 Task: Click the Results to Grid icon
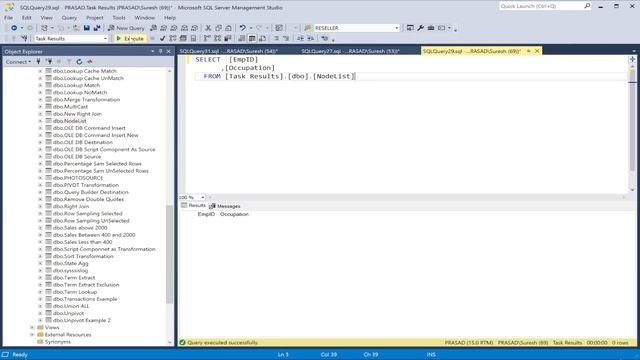(252, 38)
